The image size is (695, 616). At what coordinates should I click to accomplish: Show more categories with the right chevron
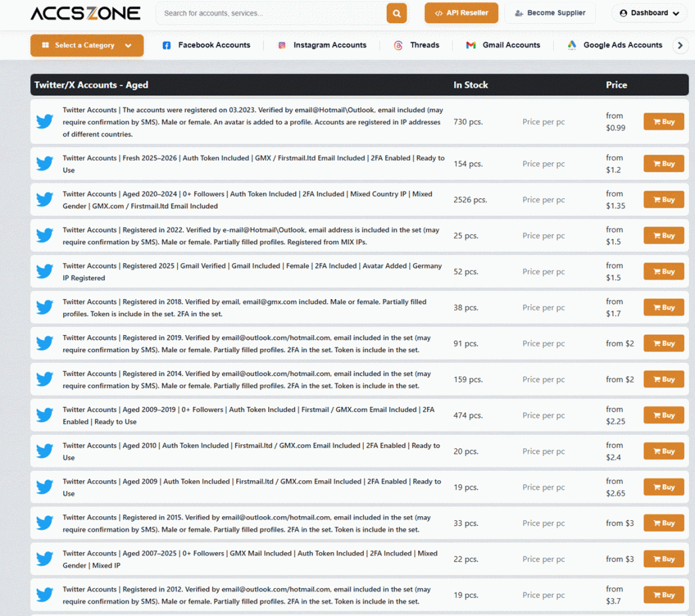[x=680, y=45]
